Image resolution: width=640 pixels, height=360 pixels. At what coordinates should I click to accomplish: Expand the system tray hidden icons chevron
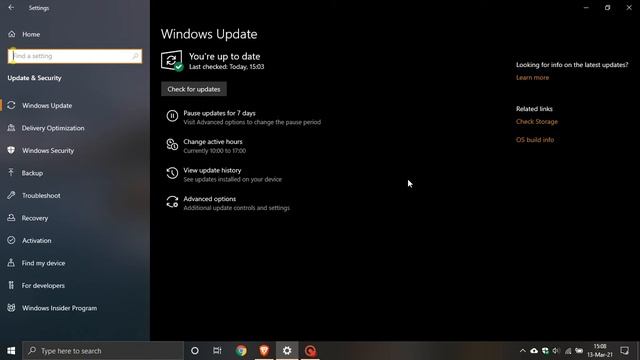click(x=522, y=351)
